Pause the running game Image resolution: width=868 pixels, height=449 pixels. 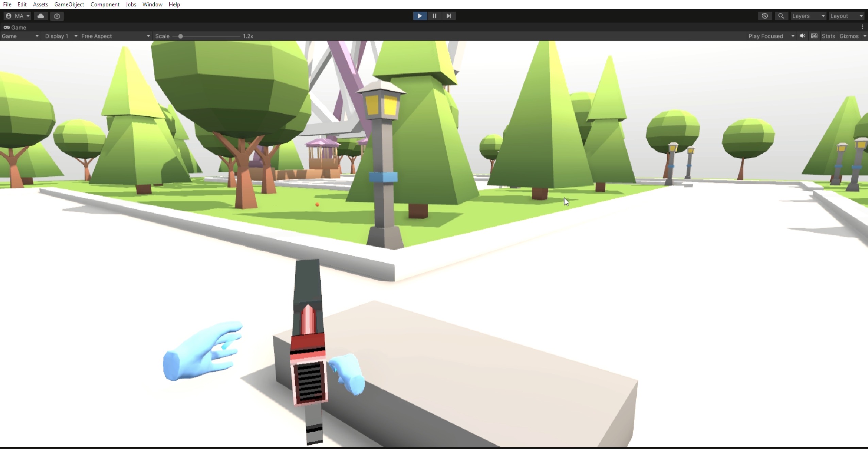click(434, 16)
